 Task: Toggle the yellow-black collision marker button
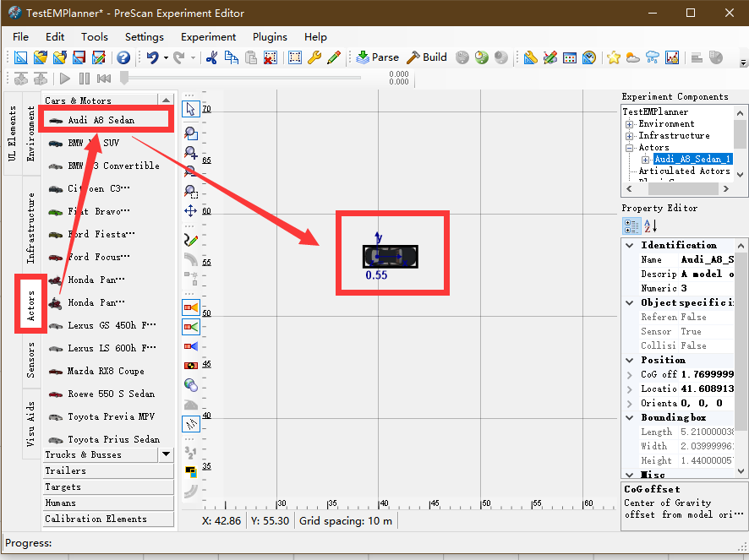[x=190, y=366]
